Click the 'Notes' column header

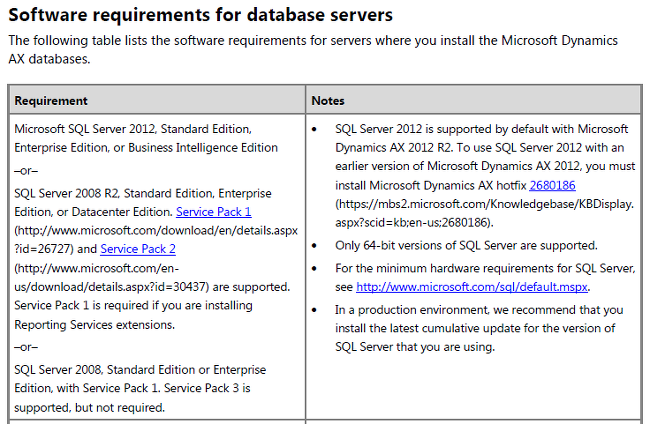328,101
